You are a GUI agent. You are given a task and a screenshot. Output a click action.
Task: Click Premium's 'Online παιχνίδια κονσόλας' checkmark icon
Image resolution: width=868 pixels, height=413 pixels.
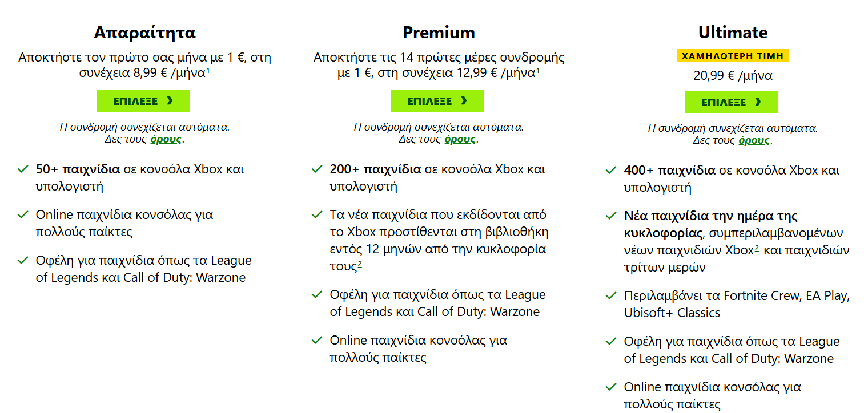(317, 341)
